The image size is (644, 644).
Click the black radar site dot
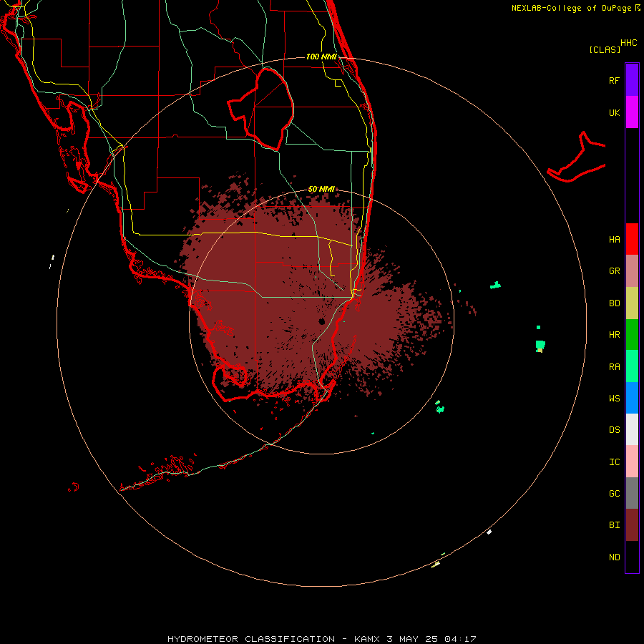321,321
